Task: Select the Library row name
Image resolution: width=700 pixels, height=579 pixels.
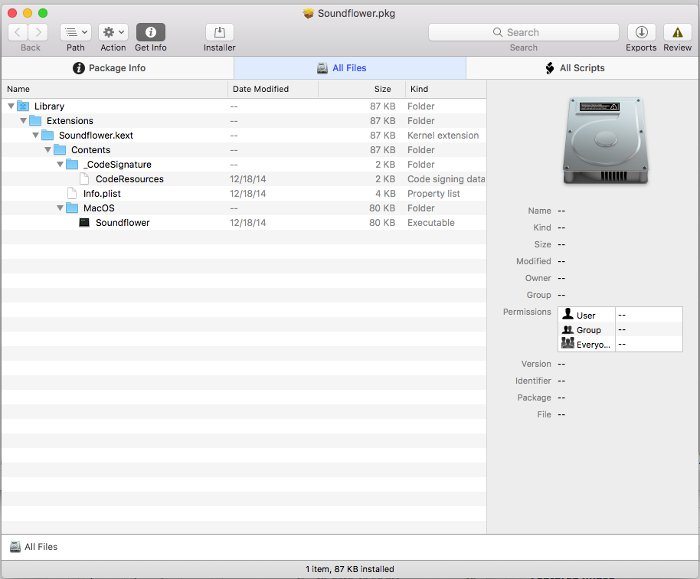Action: click(49, 106)
